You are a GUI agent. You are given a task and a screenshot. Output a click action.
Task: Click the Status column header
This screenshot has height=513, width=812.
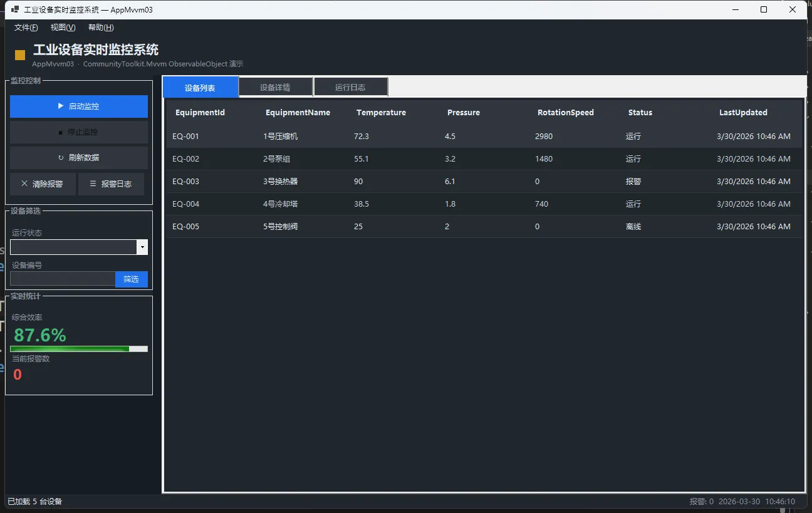640,113
